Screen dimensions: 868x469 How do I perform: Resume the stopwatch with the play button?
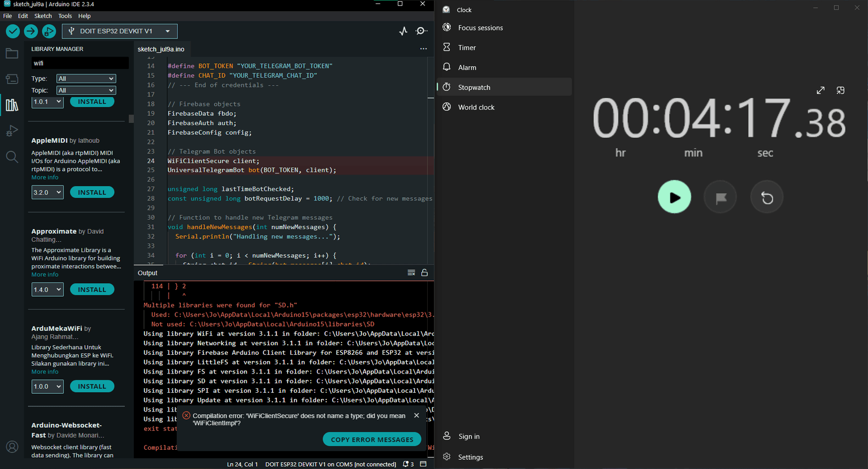(674, 197)
